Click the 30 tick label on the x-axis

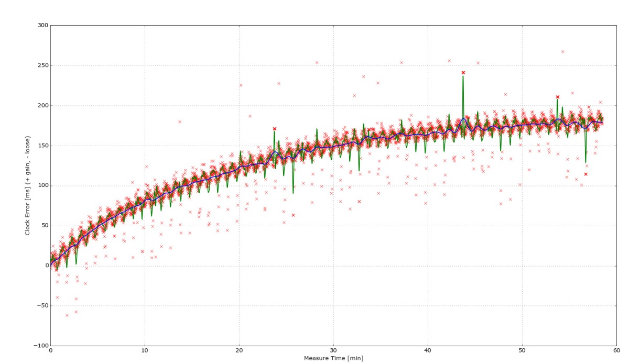click(x=333, y=351)
